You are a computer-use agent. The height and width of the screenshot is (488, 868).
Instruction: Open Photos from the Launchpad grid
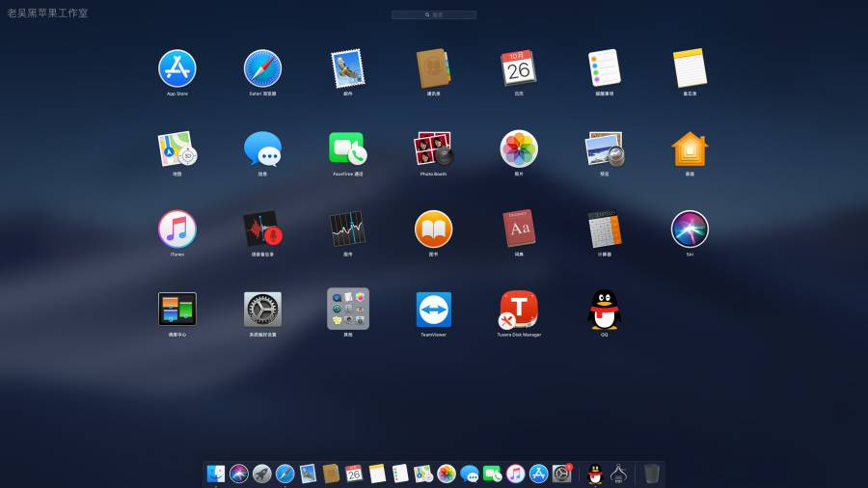coord(519,149)
